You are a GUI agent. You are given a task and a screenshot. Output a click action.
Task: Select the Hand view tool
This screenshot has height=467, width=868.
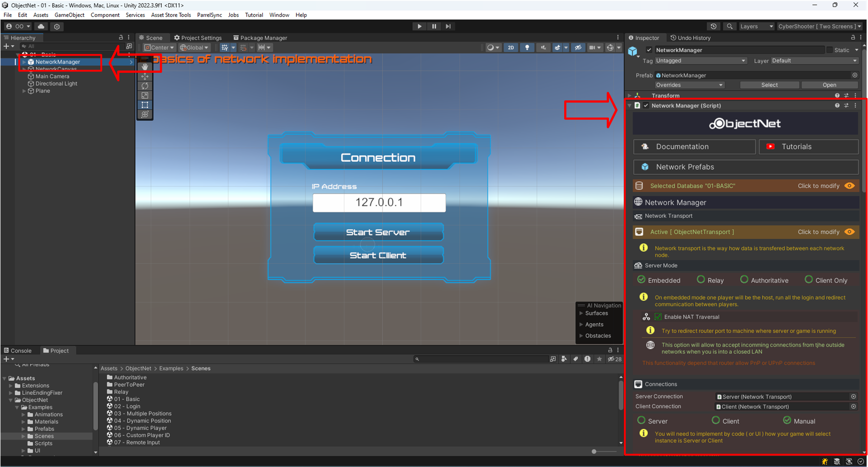click(x=145, y=66)
